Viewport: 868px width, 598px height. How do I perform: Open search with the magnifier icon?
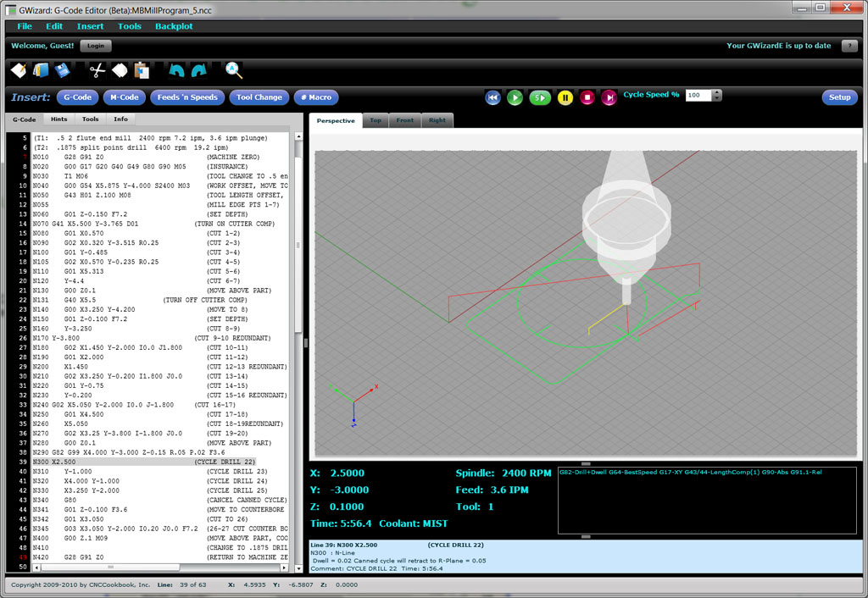[x=233, y=70]
